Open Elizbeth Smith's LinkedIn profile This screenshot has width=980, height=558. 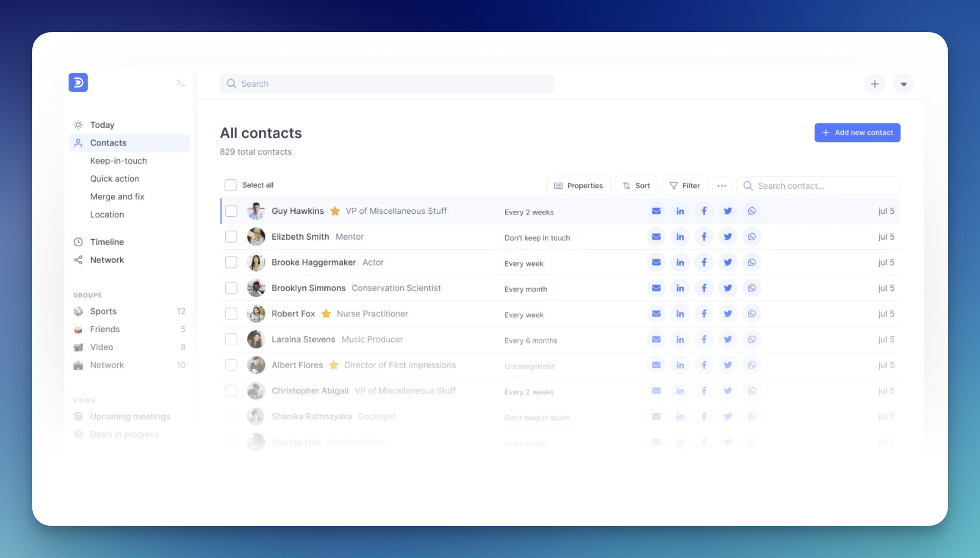point(680,237)
